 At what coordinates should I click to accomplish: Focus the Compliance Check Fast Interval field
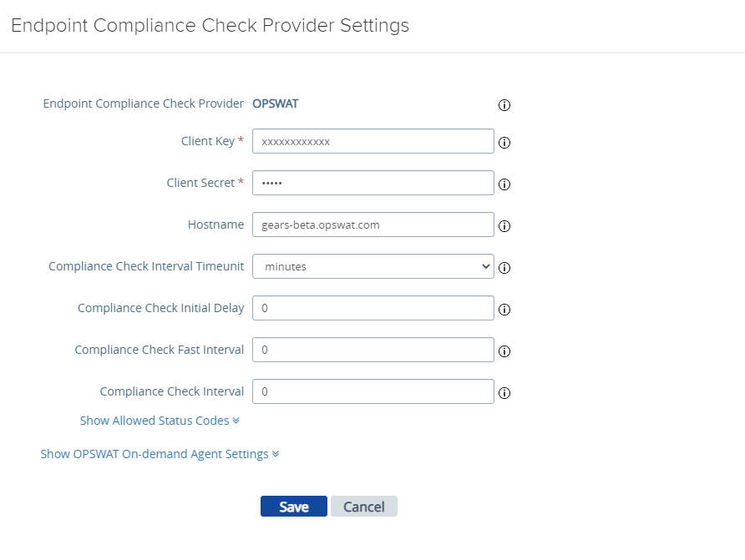click(x=373, y=350)
